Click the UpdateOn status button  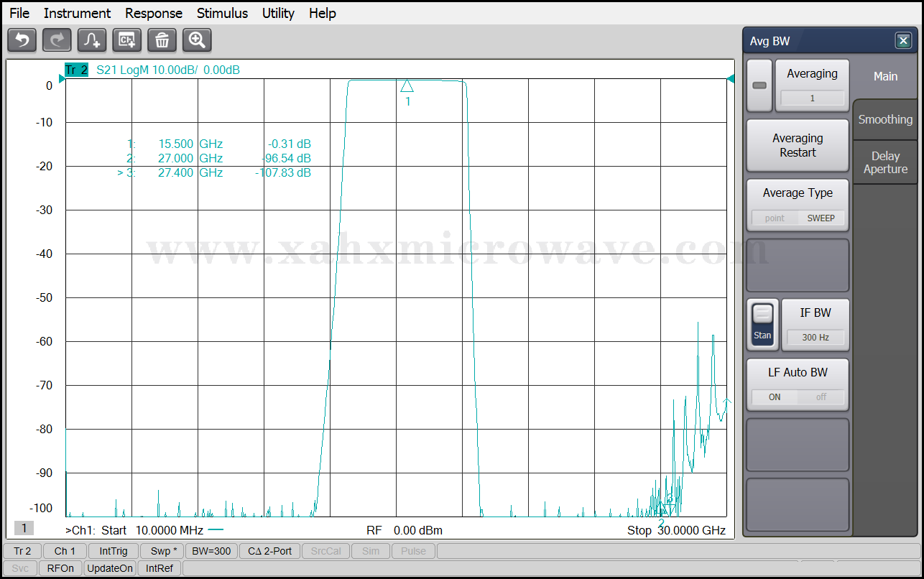pos(110,568)
